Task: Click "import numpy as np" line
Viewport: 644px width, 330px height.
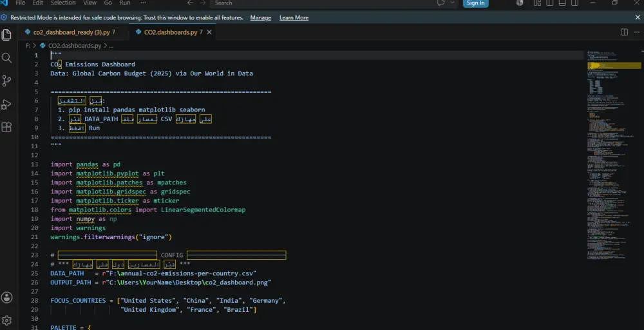Action: 84,218
